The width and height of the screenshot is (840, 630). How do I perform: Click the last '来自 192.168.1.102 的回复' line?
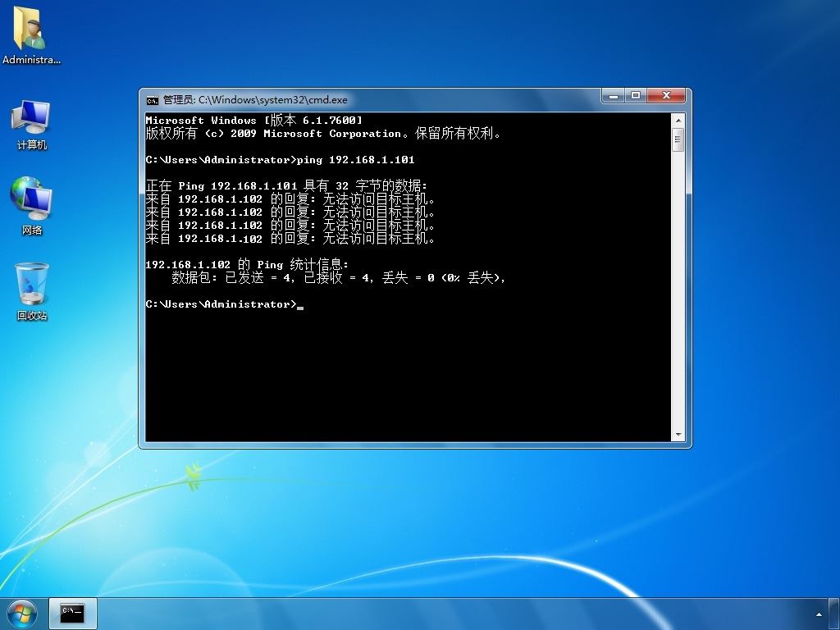pos(290,239)
